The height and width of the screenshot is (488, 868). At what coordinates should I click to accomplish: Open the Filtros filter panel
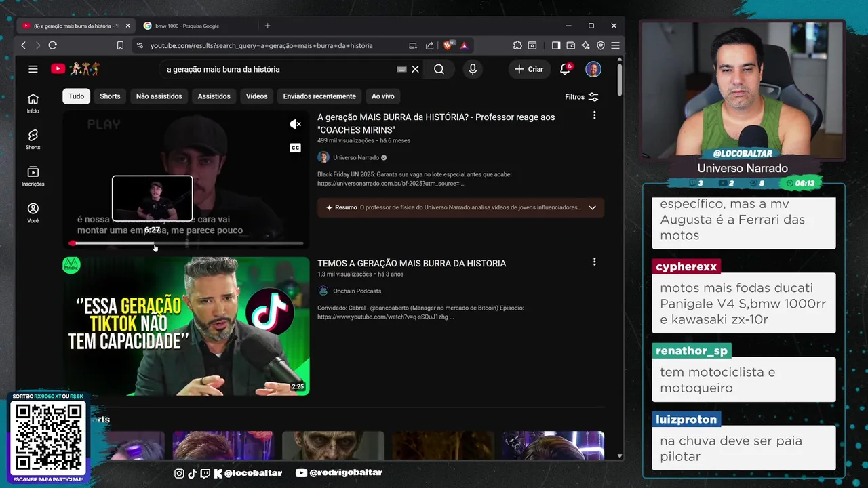pyautogui.click(x=581, y=97)
